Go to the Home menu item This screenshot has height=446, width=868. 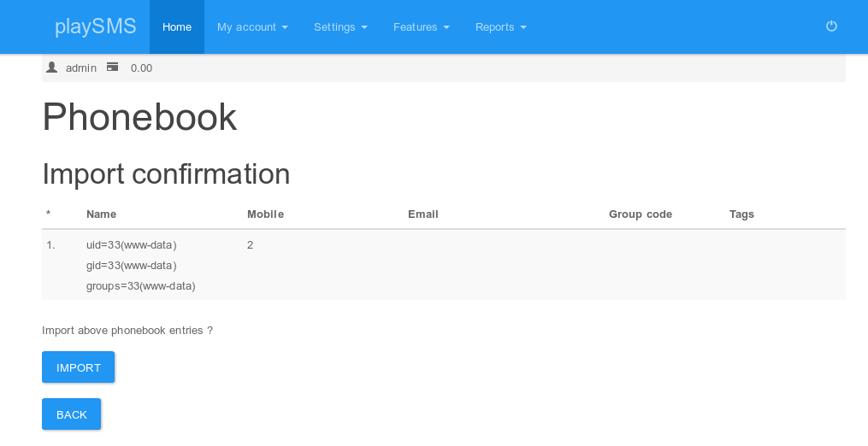click(x=177, y=27)
